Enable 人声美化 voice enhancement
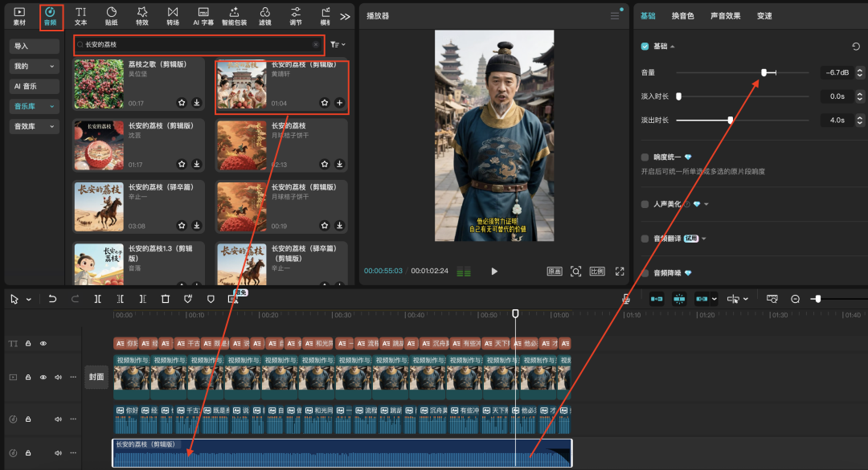 click(x=644, y=203)
